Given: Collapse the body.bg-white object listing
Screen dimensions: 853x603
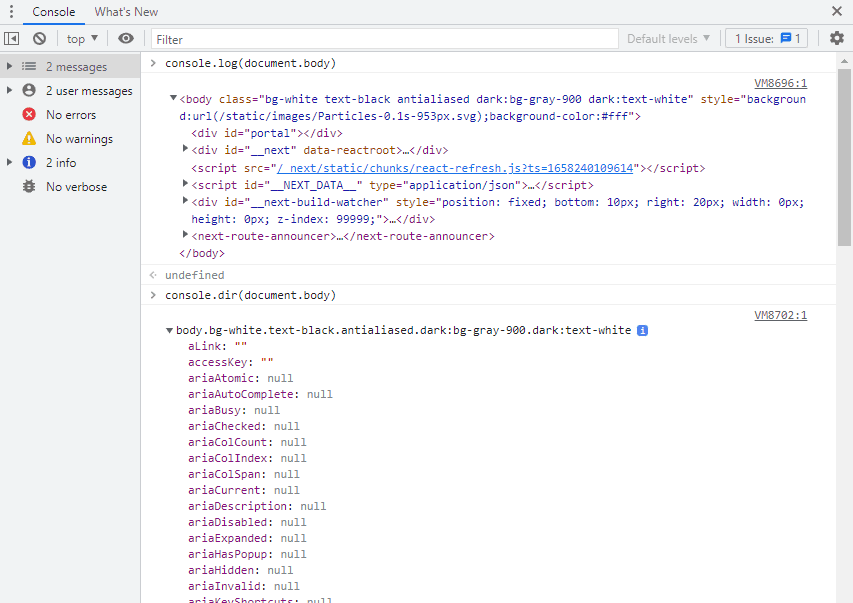Looking at the screenshot, I should [x=169, y=330].
